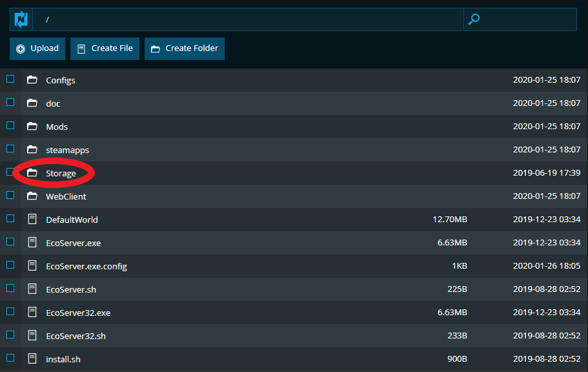Screen dimensions: 588x372
Task: Click the install.sh file icon
Action: (32, 359)
